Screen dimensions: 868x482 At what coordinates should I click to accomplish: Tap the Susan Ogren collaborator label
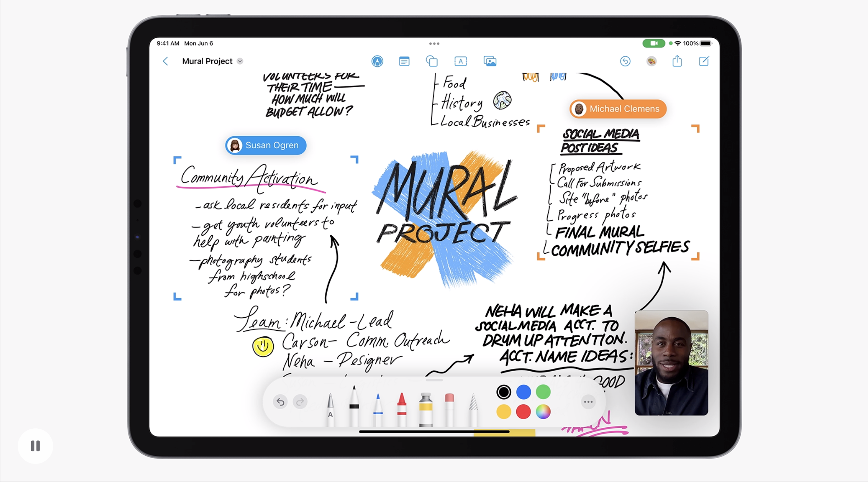pos(266,145)
